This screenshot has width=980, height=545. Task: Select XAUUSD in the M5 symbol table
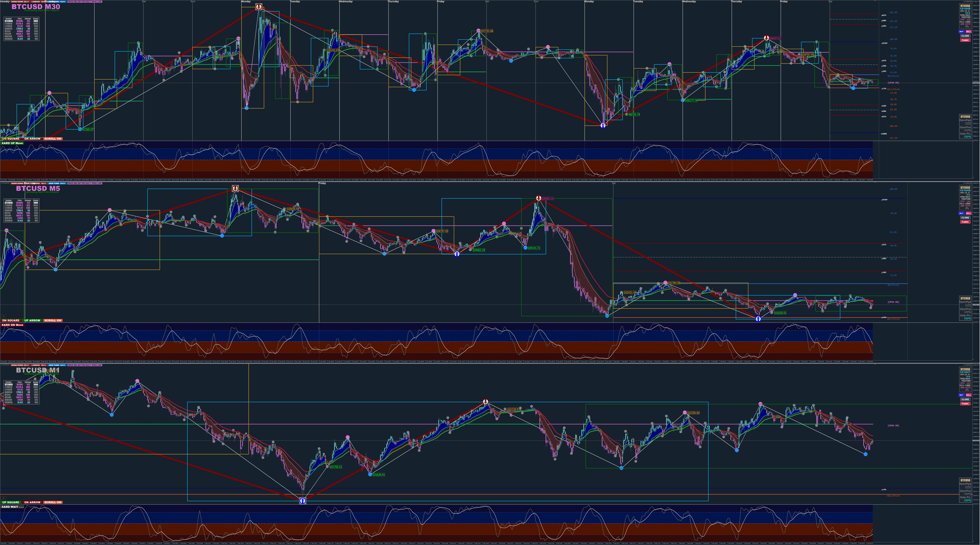[8, 210]
